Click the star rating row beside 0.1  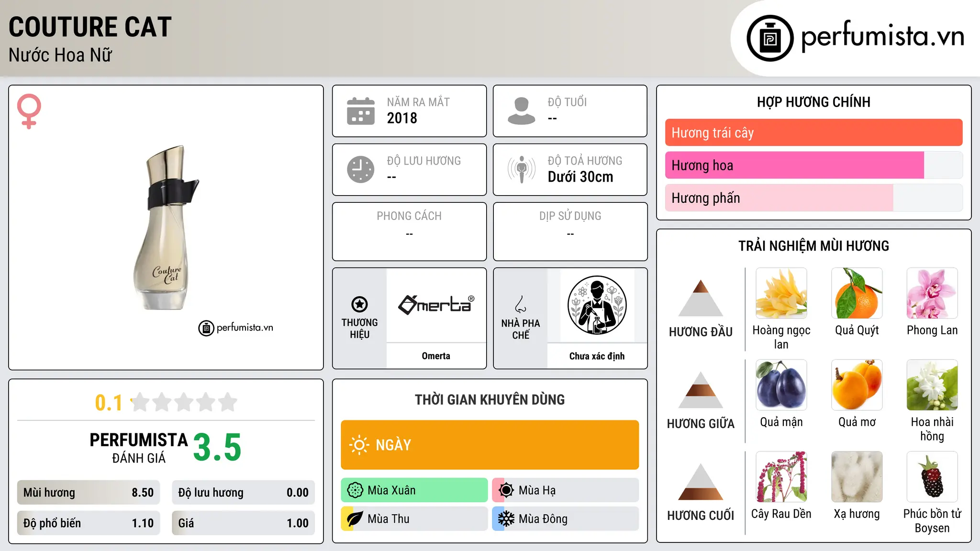tap(184, 402)
